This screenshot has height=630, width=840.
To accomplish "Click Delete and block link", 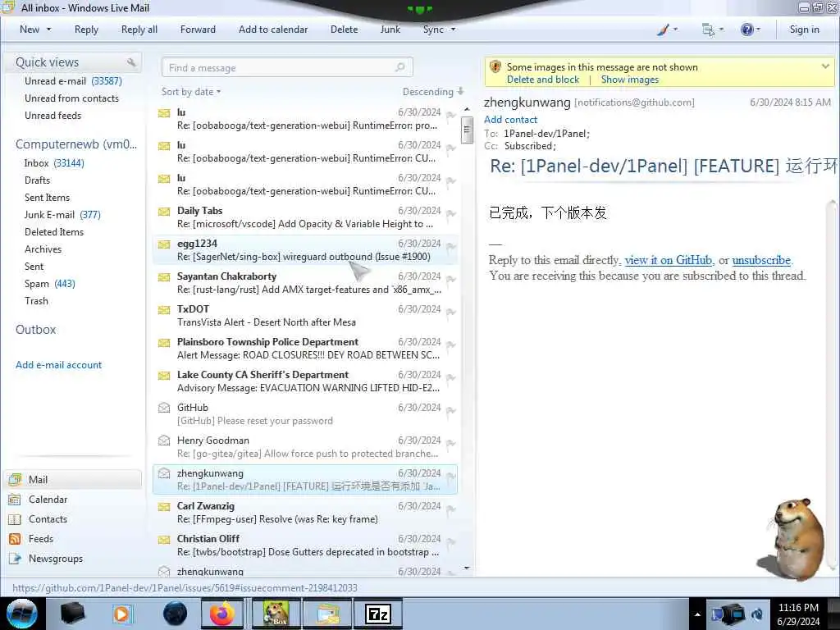I will 543,80.
